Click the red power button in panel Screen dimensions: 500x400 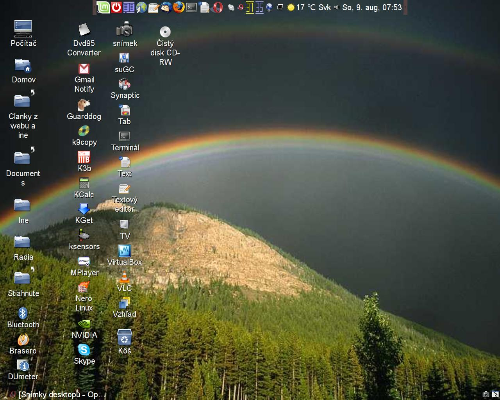click(116, 7)
